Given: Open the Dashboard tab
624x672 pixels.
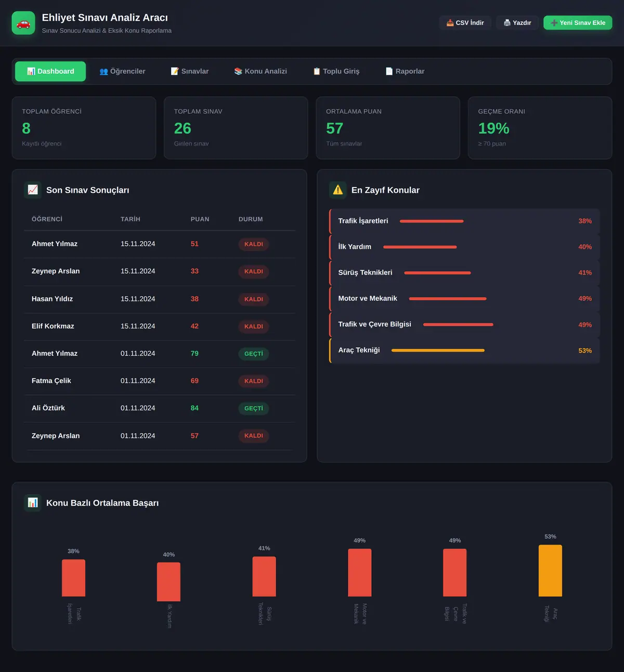Looking at the screenshot, I should click(x=50, y=71).
